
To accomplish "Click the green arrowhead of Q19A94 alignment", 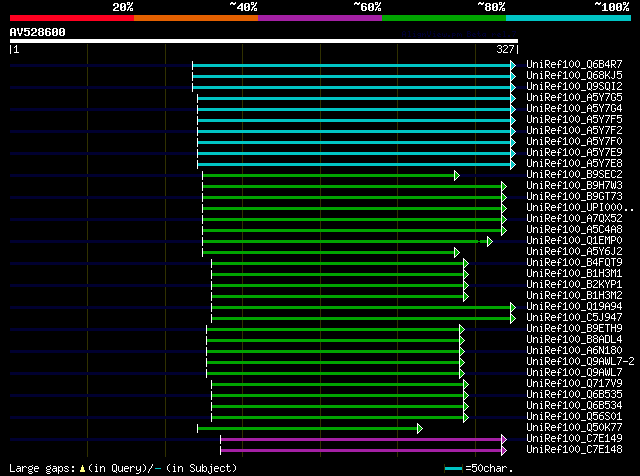I will tap(513, 308).
